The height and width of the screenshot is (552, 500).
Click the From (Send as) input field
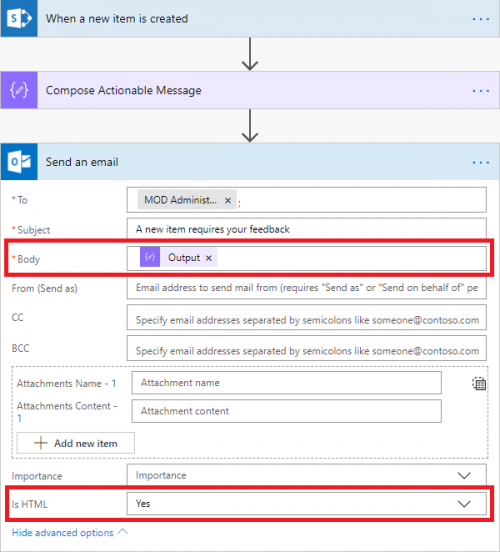[307, 288]
